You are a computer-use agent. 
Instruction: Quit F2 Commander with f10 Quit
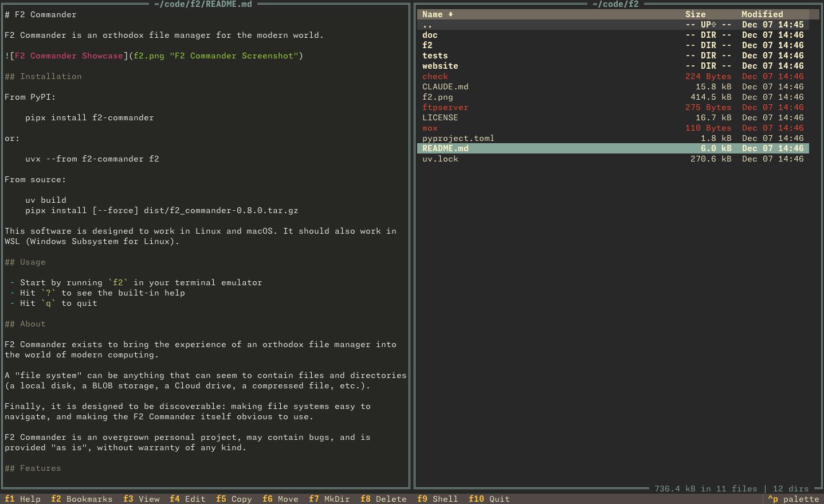point(489,499)
